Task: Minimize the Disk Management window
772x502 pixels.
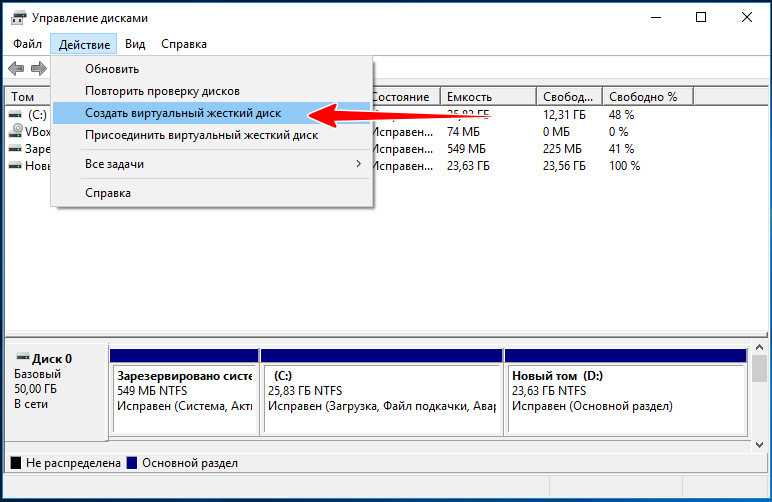Action: pyautogui.click(x=656, y=18)
